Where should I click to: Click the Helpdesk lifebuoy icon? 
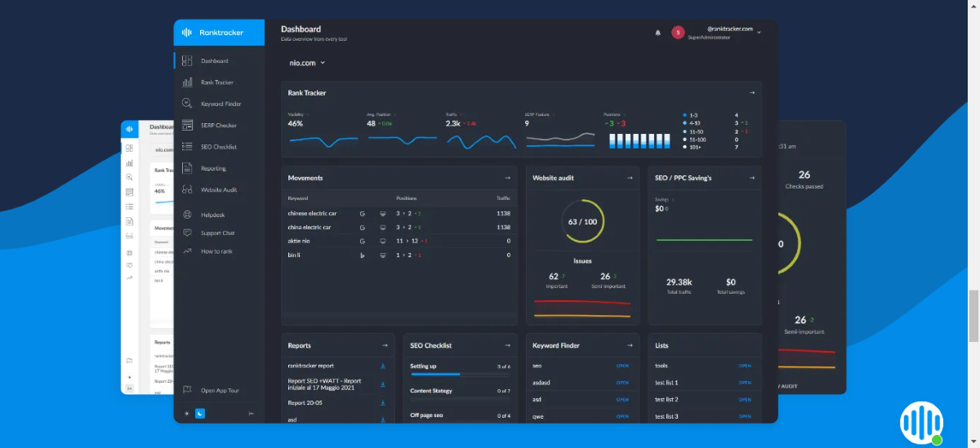(x=187, y=215)
